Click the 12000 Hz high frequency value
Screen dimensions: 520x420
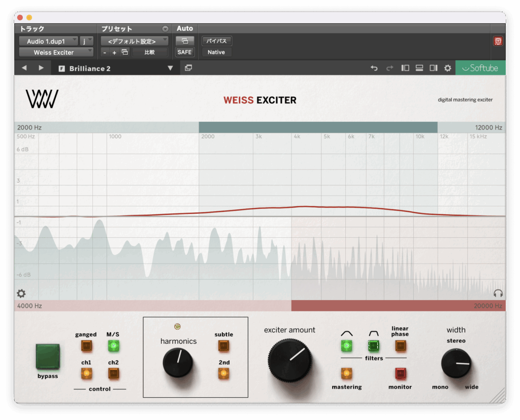tap(489, 127)
